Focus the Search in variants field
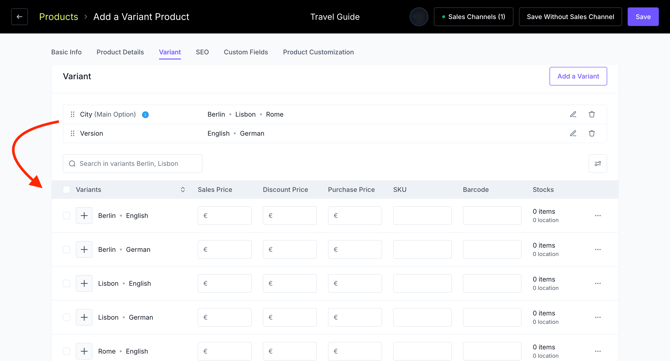The height and width of the screenshot is (361, 670). [132, 164]
